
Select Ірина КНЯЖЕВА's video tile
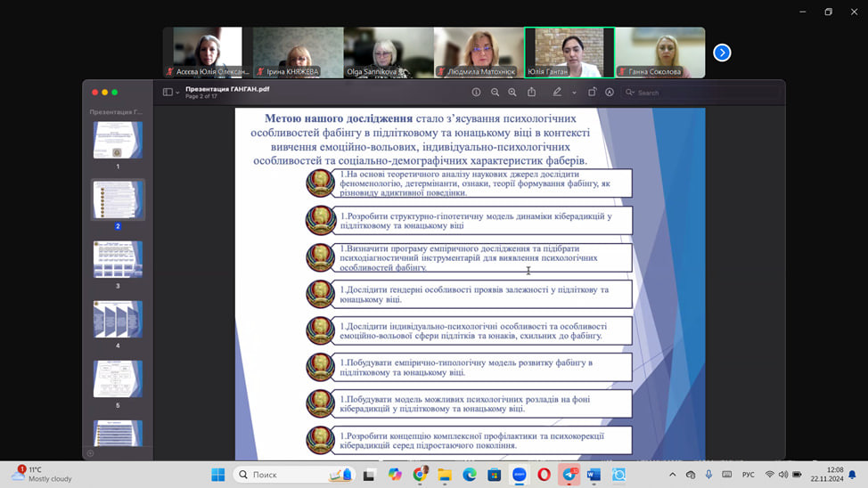[x=299, y=53]
